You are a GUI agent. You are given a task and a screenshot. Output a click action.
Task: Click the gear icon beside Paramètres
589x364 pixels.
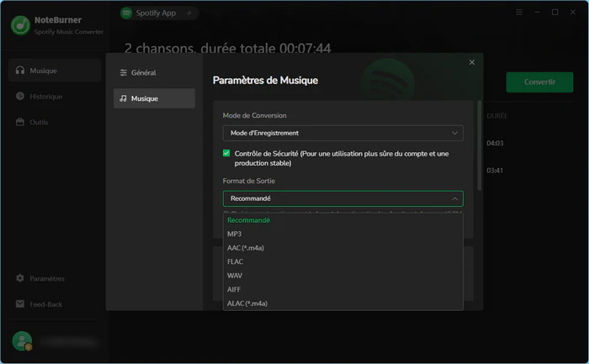(20, 278)
